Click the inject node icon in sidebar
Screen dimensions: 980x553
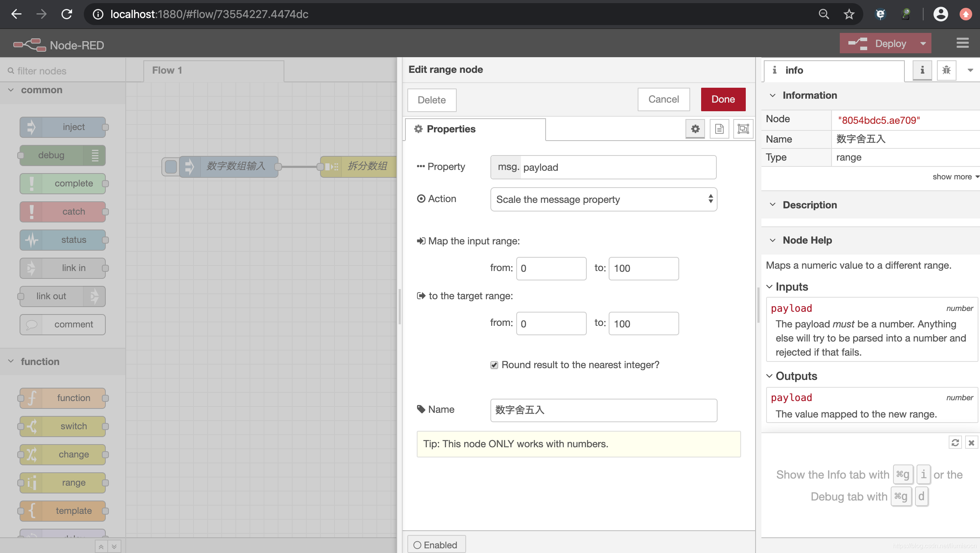click(x=32, y=127)
